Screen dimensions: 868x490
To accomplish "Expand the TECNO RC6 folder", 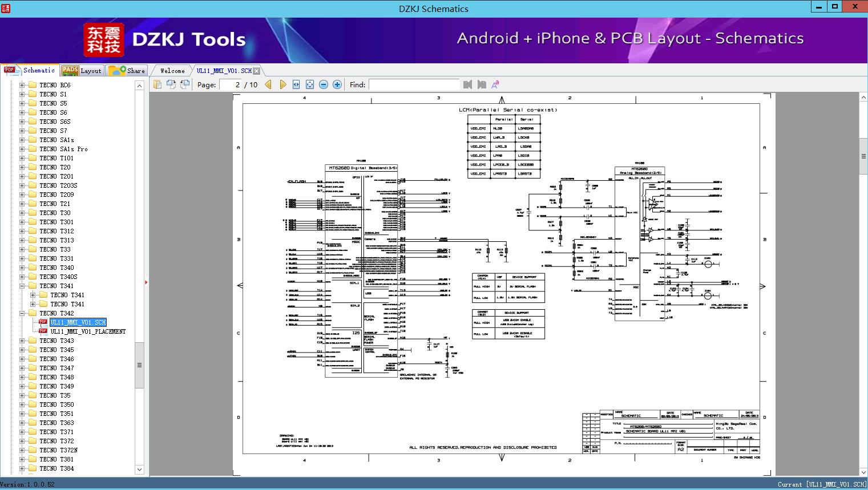I will pos(22,85).
